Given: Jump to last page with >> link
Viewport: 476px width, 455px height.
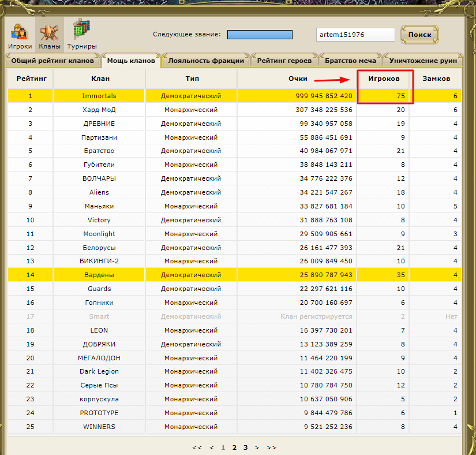Looking at the screenshot, I should click(x=271, y=447).
